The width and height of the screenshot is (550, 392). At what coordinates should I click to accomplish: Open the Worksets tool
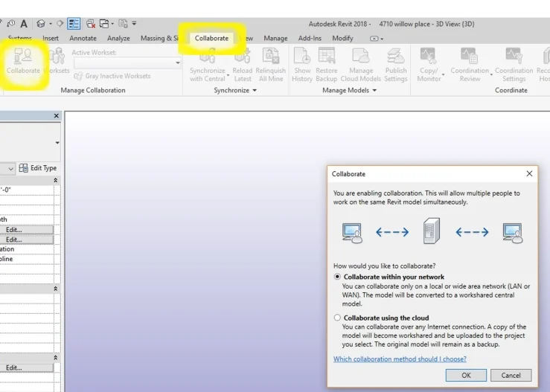(x=57, y=62)
